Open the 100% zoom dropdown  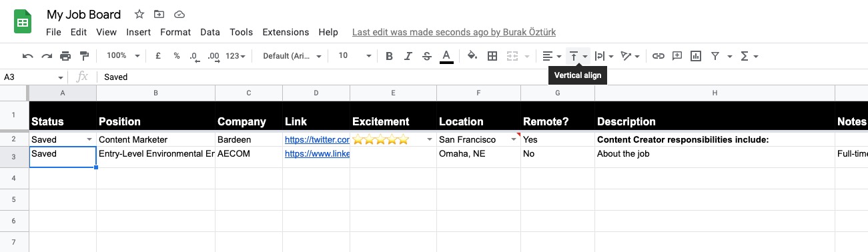point(123,56)
